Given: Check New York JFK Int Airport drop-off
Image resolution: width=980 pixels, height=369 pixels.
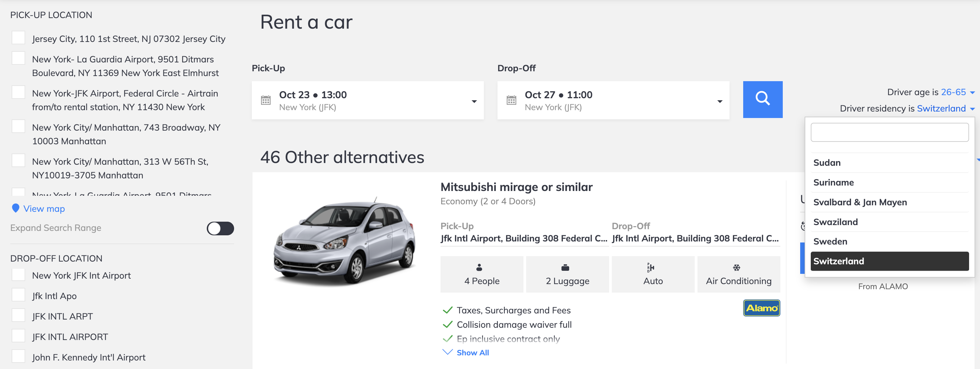Looking at the screenshot, I should (18, 275).
